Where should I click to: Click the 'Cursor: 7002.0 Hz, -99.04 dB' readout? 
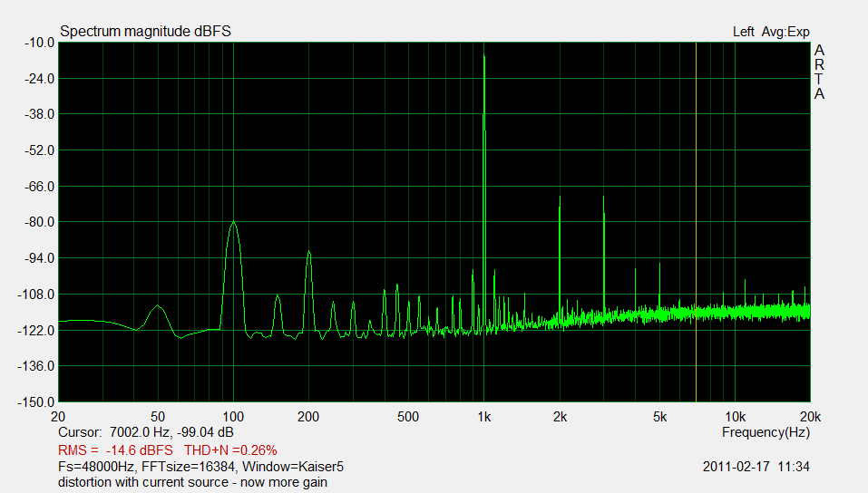click(x=146, y=432)
